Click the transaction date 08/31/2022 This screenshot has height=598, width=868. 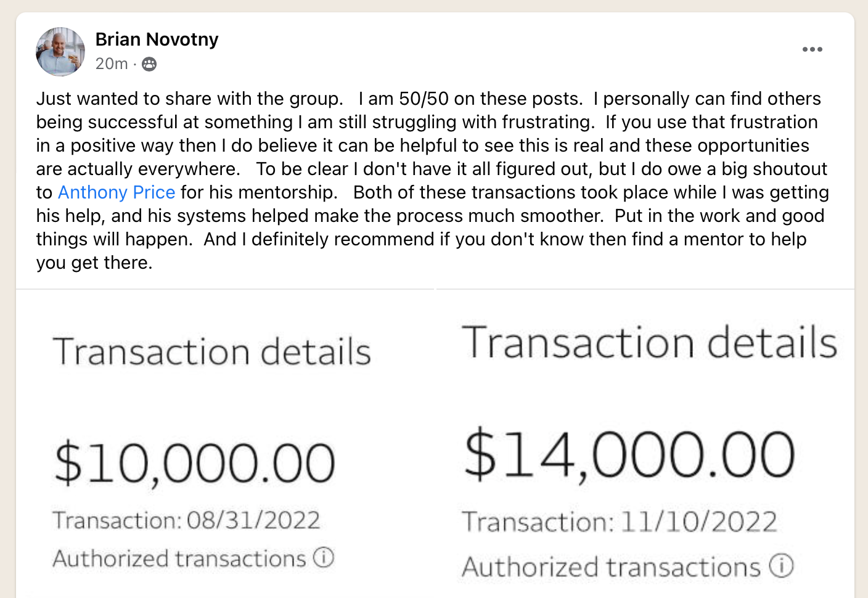[x=253, y=520]
